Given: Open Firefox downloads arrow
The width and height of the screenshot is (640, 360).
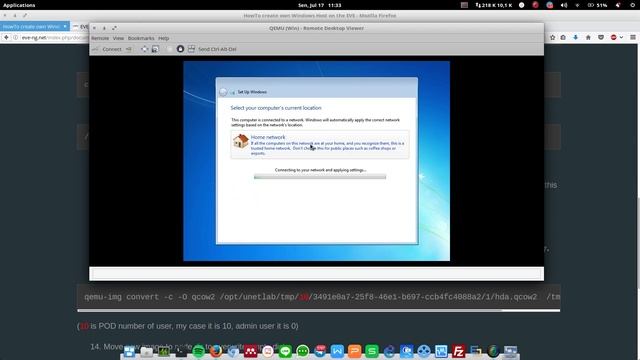Looking at the screenshot, I should pos(576,38).
